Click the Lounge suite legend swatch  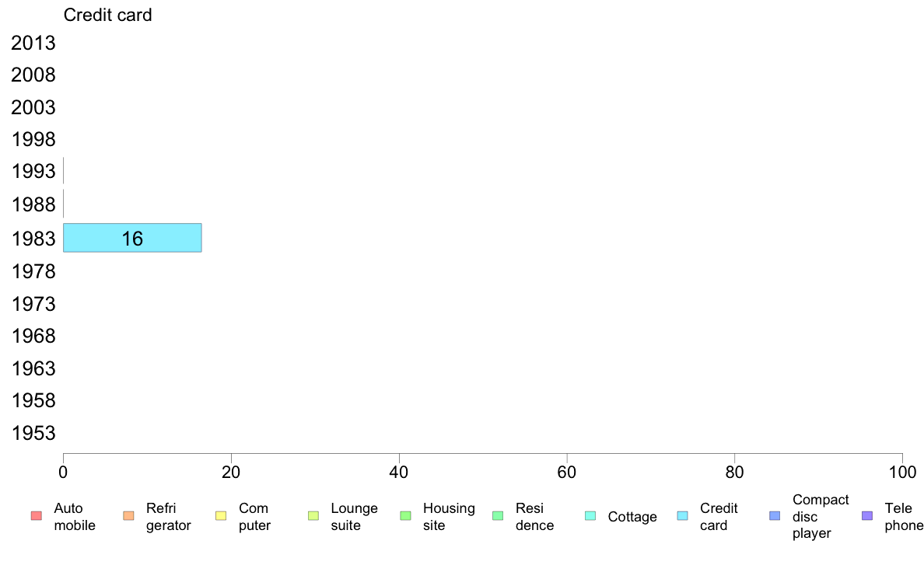click(313, 516)
